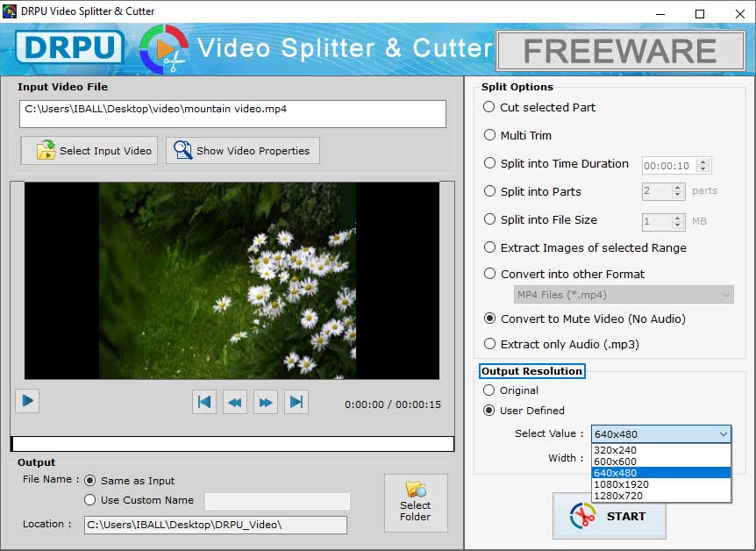Click the START button
756x551 pixels.
[610, 516]
